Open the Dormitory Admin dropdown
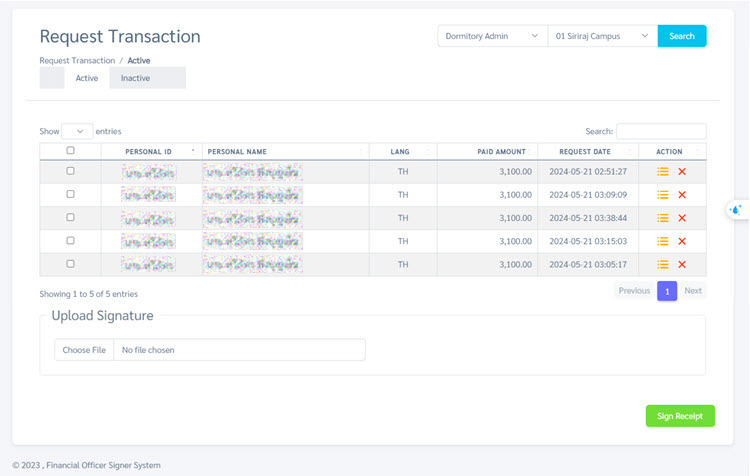 click(x=492, y=36)
